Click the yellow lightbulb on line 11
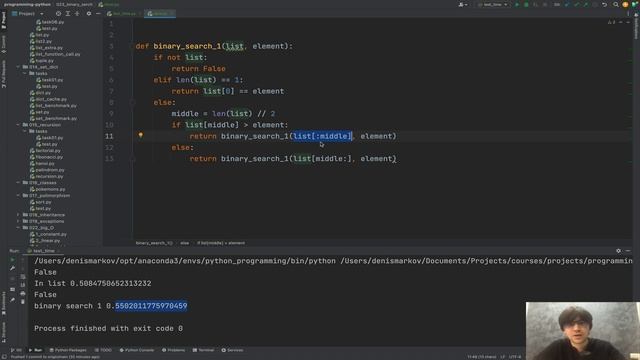Image resolution: width=640 pixels, height=360 pixels. click(141, 135)
